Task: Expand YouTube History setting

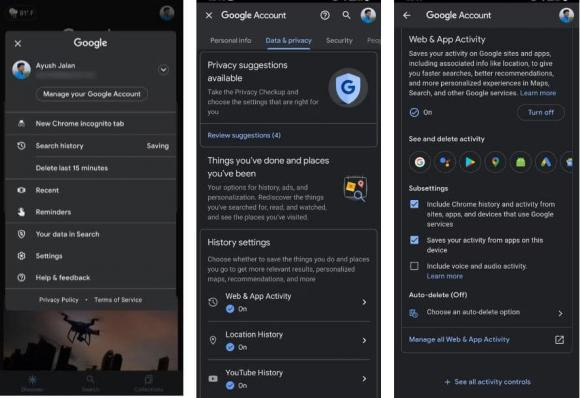Action: tap(289, 379)
